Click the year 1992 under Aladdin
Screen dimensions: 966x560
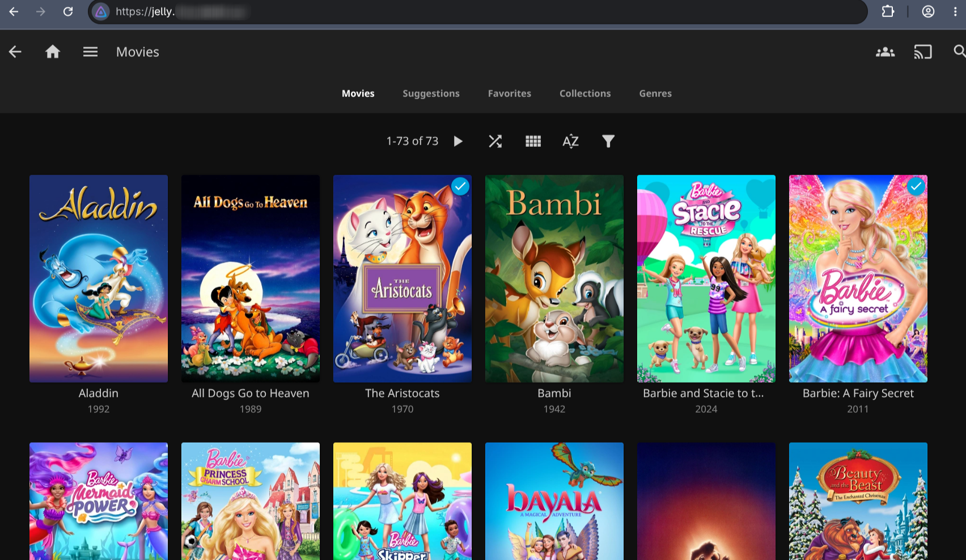99,409
